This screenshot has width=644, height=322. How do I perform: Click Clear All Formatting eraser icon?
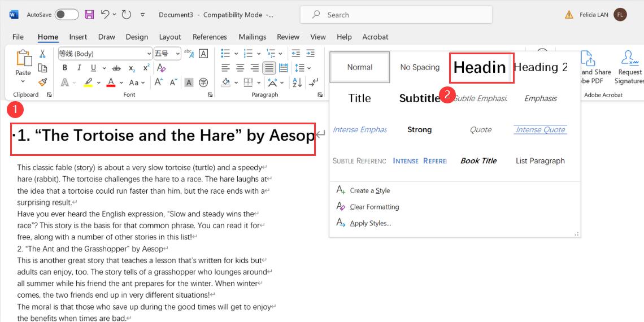tap(162, 68)
